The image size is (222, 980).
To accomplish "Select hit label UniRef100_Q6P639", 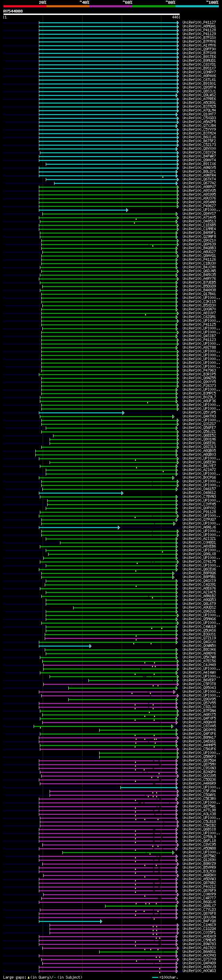I will point(199,244).
